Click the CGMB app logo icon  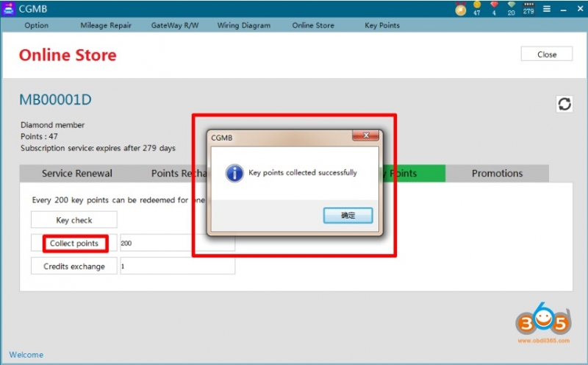point(8,8)
